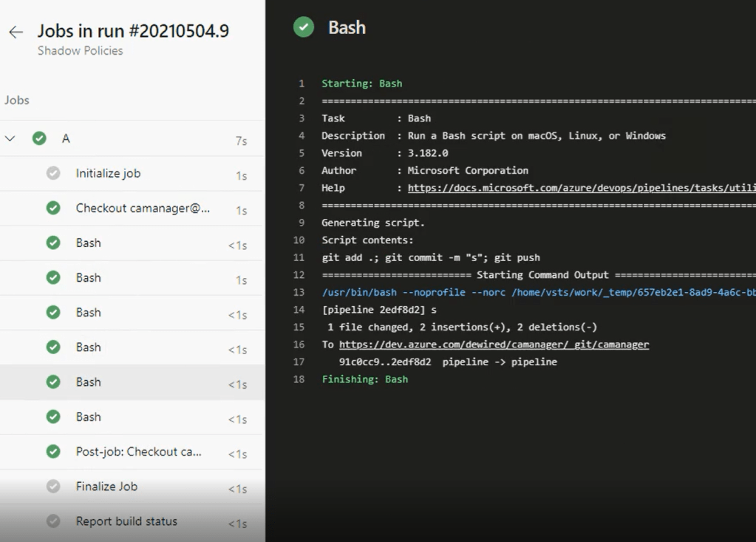This screenshot has height=542, width=756.
Task: Click the green success icon next to job A
Action: pos(39,139)
